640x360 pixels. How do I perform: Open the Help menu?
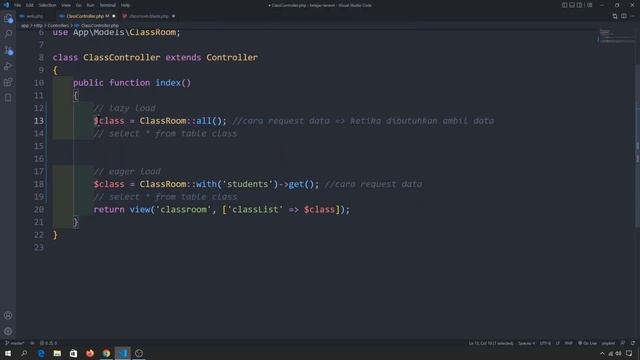pos(125,5)
